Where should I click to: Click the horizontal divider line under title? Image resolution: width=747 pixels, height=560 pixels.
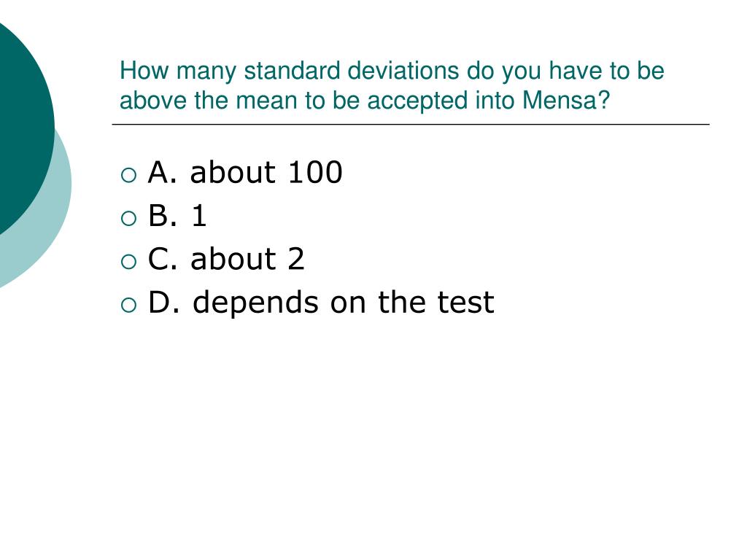coord(411,124)
